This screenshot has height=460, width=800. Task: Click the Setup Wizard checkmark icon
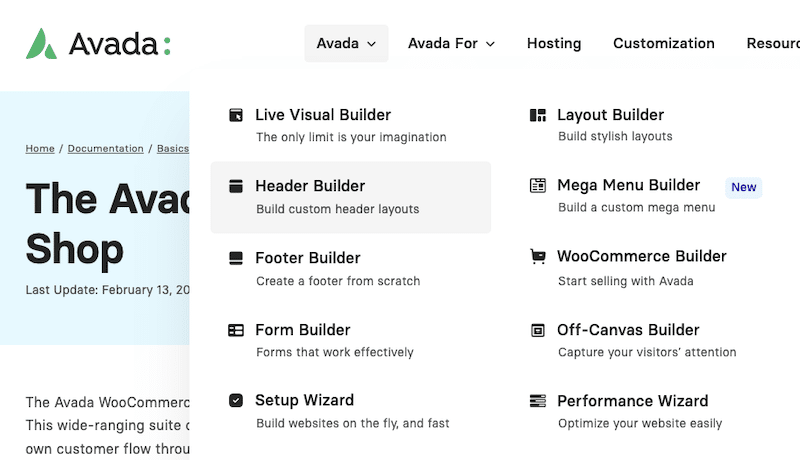[x=236, y=400]
